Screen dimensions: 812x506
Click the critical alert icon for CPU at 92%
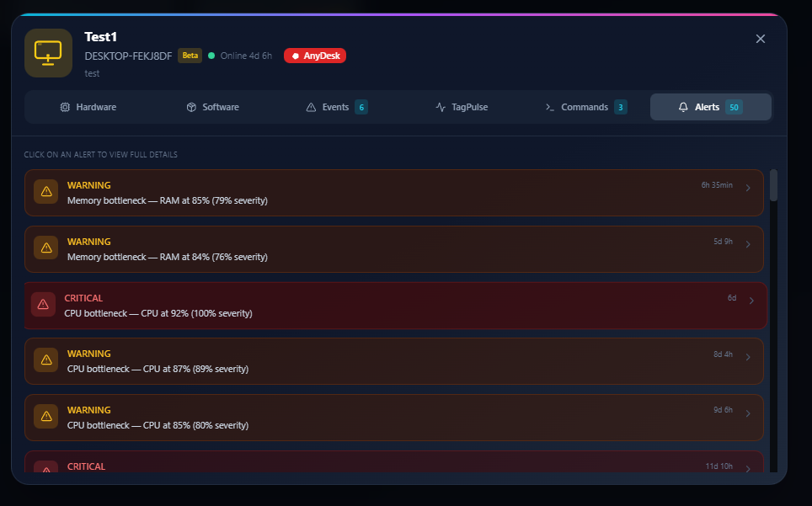pos(43,304)
